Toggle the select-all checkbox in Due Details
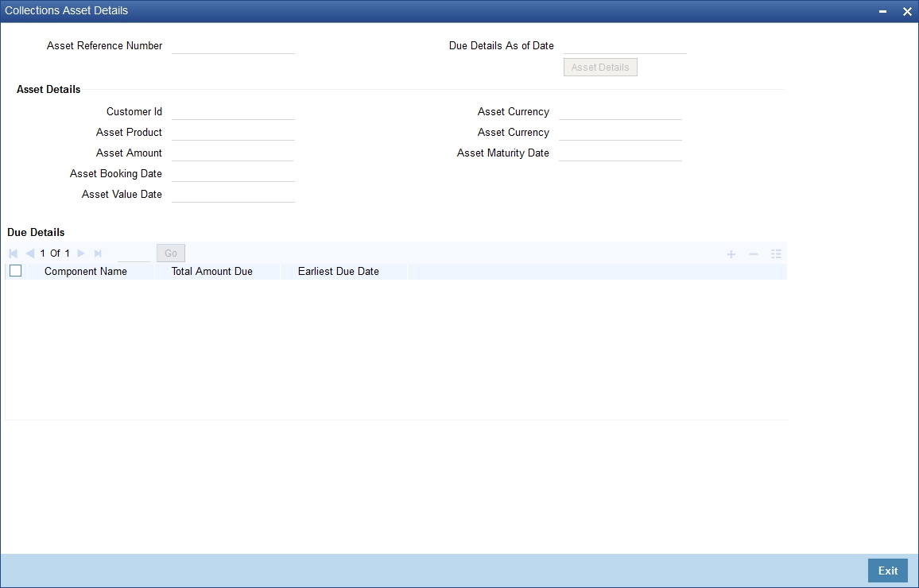 (x=16, y=271)
